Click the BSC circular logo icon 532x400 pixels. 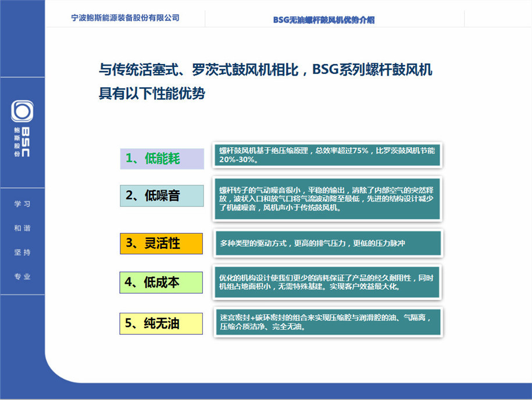click(x=22, y=110)
